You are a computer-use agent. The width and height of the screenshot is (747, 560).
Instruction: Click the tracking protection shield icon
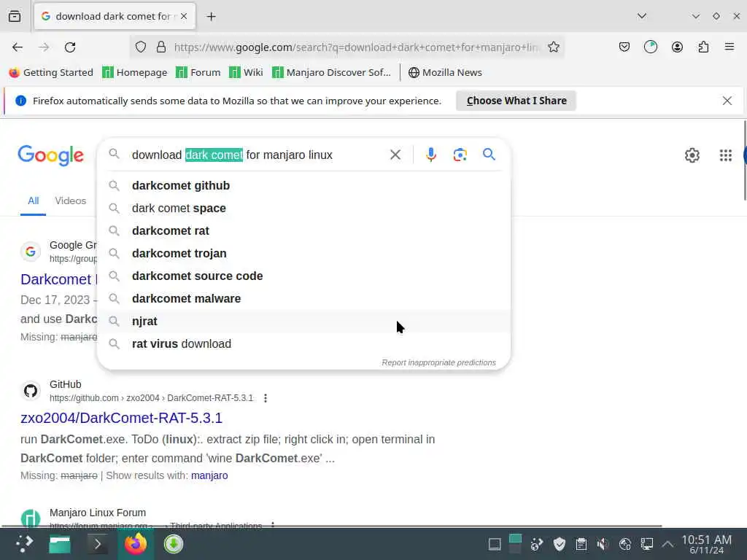coord(141,47)
